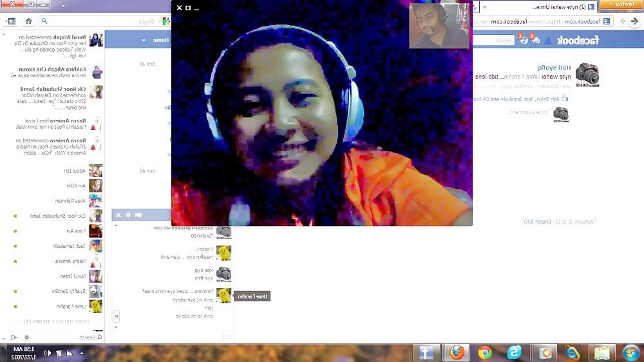
Task: Minimize the video call window
Action: [196, 8]
